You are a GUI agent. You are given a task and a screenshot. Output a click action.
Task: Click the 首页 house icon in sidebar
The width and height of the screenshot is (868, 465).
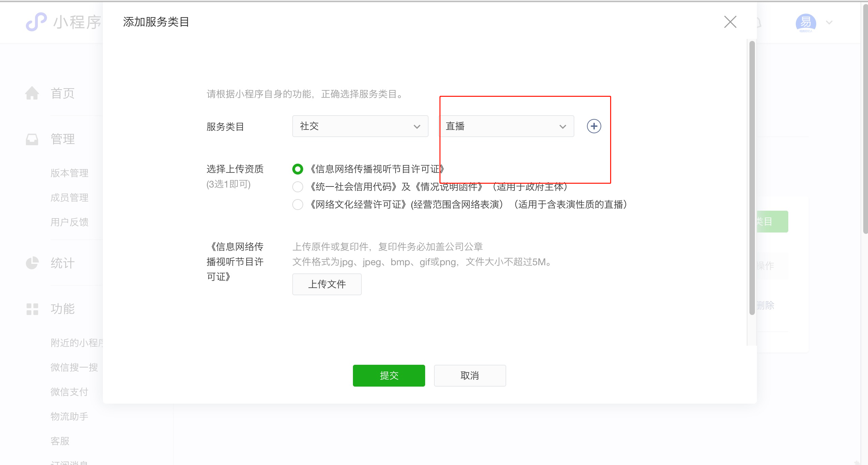coord(32,93)
